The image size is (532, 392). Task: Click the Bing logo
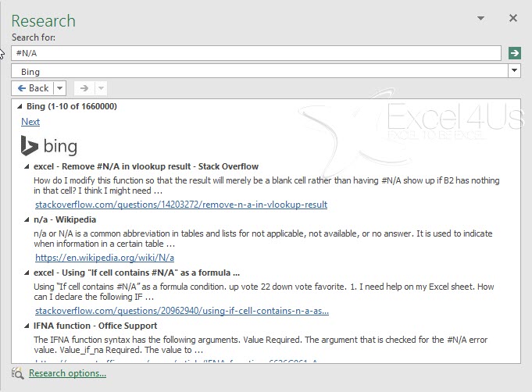coord(49,146)
